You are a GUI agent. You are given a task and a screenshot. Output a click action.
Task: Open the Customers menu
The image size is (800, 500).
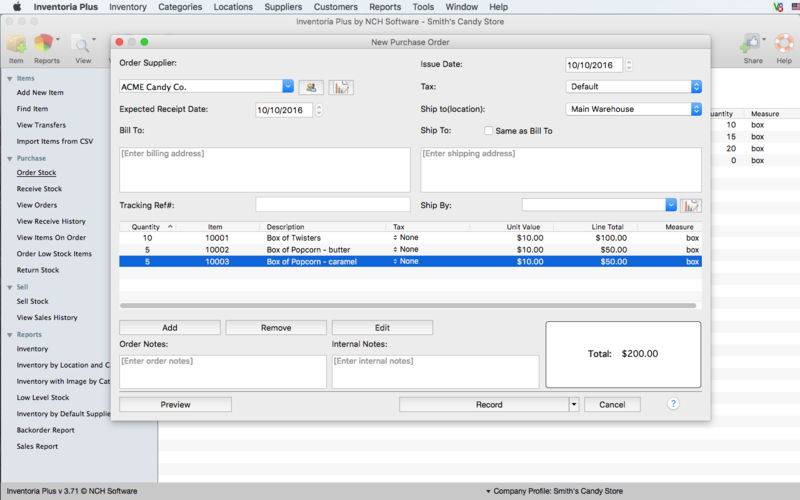point(336,7)
